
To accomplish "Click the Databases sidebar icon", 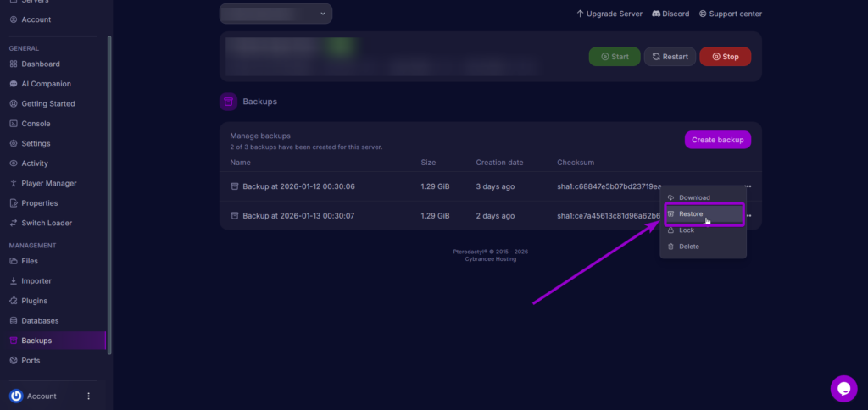I will point(14,321).
